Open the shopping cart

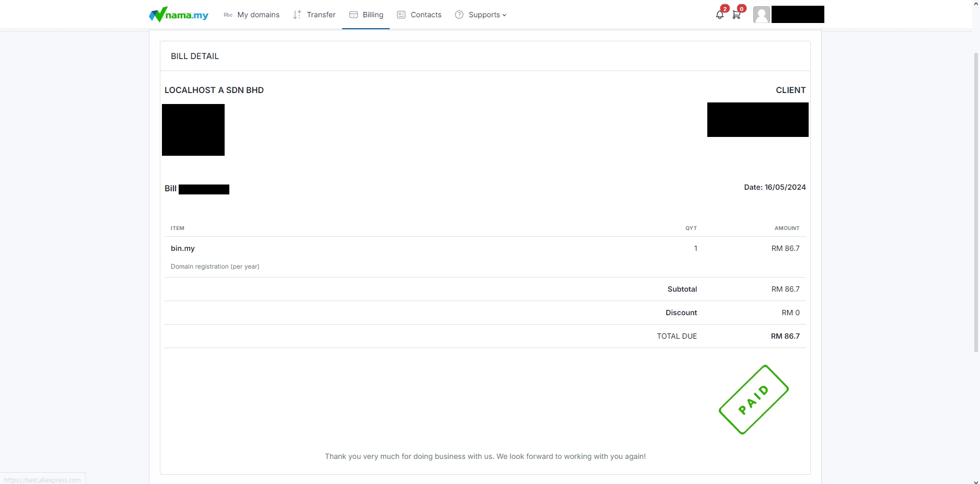[737, 15]
